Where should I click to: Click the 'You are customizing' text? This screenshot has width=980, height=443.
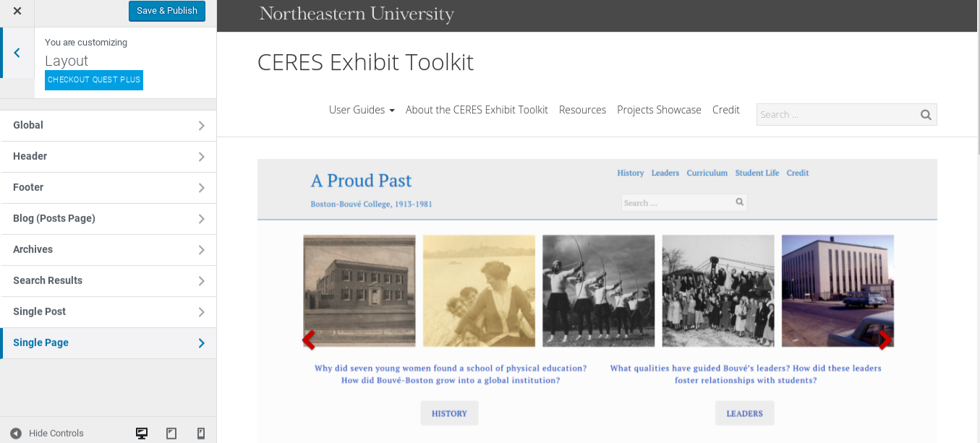86,43
